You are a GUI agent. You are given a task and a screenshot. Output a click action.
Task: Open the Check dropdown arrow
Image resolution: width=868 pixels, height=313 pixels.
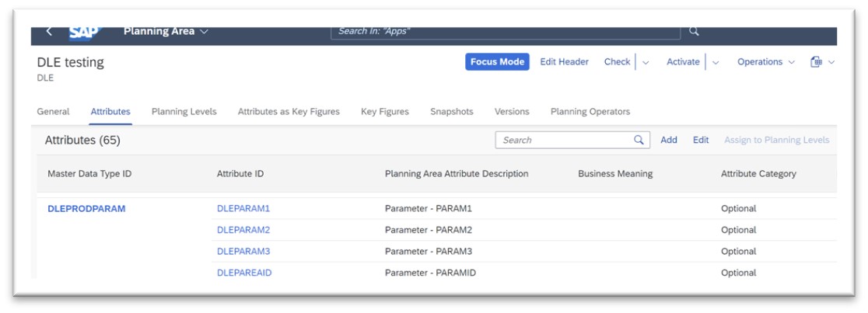coord(646,62)
